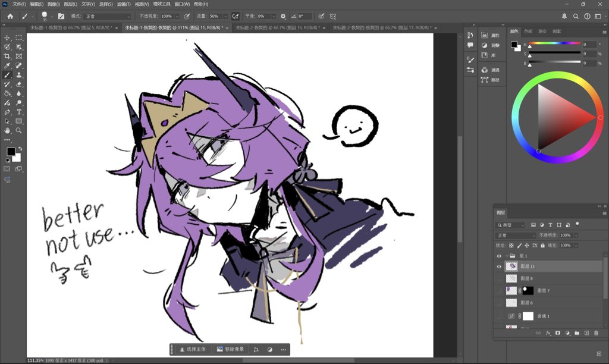The width and height of the screenshot is (609, 364).
Task: Open the brush settings panel toggle icon
Action: tap(61, 16)
